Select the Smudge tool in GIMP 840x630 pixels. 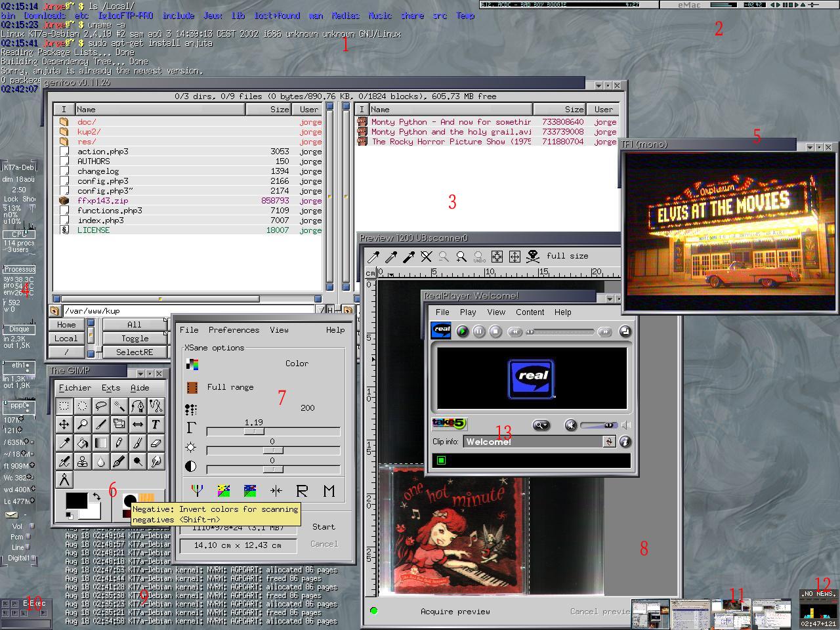tap(156, 461)
